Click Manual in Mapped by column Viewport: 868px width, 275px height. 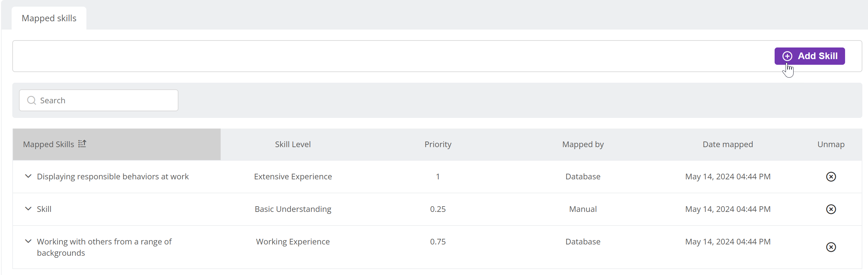click(x=583, y=209)
